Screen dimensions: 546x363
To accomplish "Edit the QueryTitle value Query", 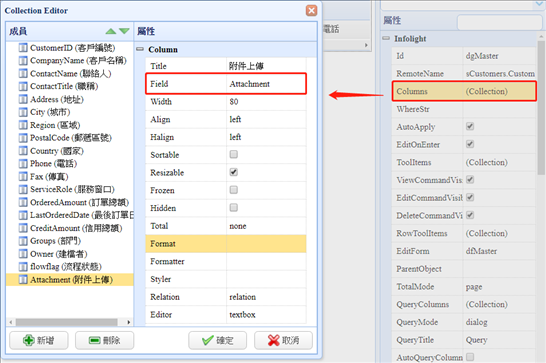I will click(x=499, y=340).
